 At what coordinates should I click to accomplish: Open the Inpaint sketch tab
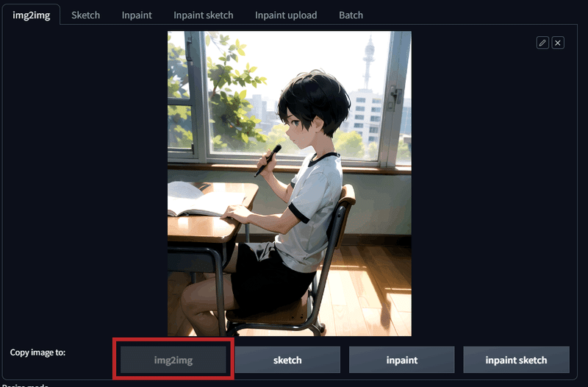click(x=204, y=15)
